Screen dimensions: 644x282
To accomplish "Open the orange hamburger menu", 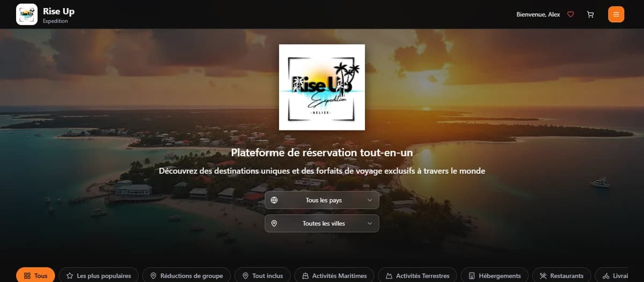I will click(x=616, y=15).
